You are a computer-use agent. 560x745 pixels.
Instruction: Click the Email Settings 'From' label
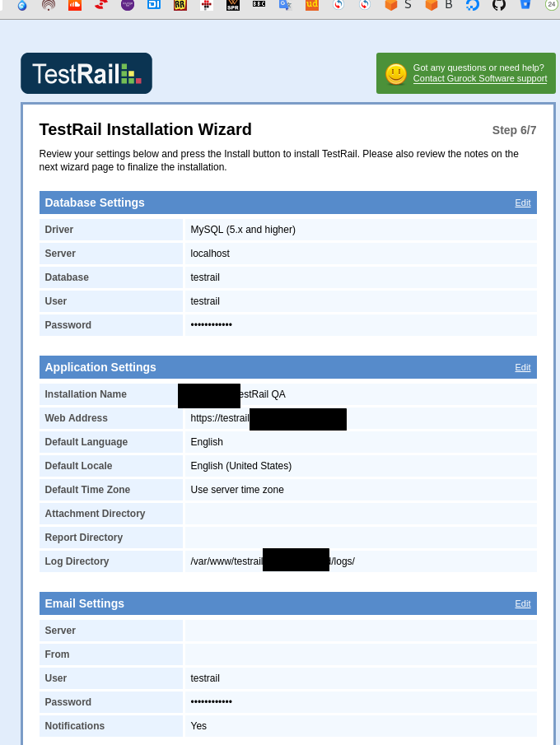pos(57,654)
